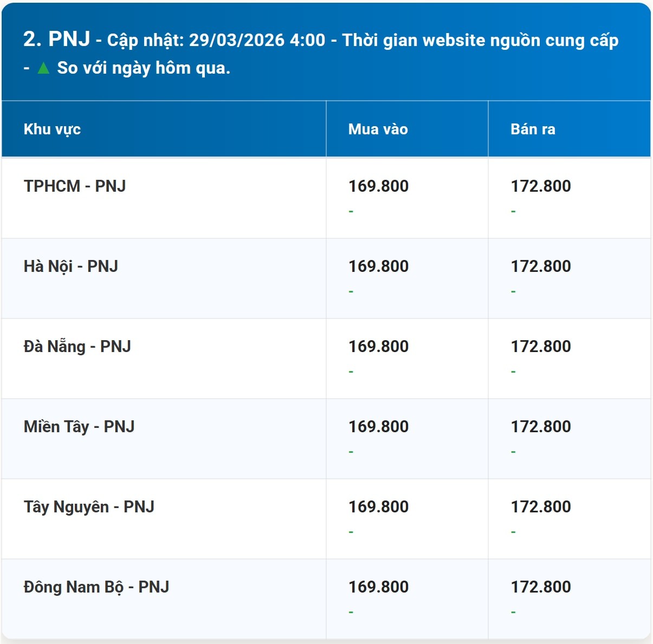Click Tây Nguyên sell price 172.800
This screenshot has width=653, height=644.
pyautogui.click(x=540, y=506)
